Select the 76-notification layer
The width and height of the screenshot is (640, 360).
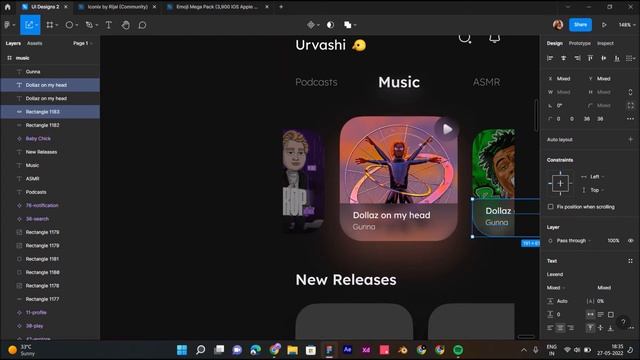click(50, 206)
